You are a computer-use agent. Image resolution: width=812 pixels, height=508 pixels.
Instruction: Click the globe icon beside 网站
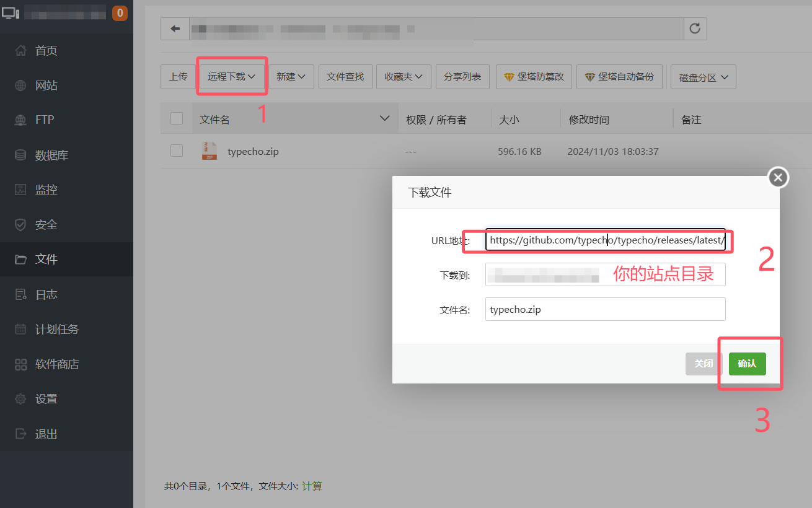click(x=21, y=85)
